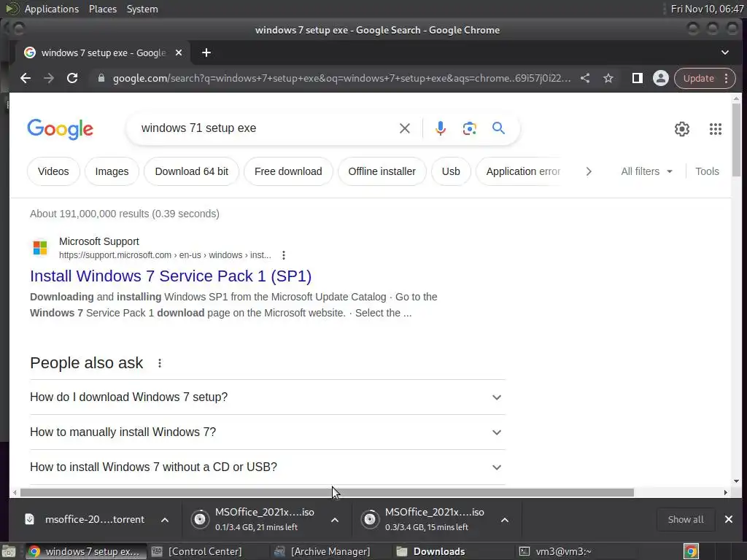Open People also ask options menu
This screenshot has height=560, width=747.
160,363
